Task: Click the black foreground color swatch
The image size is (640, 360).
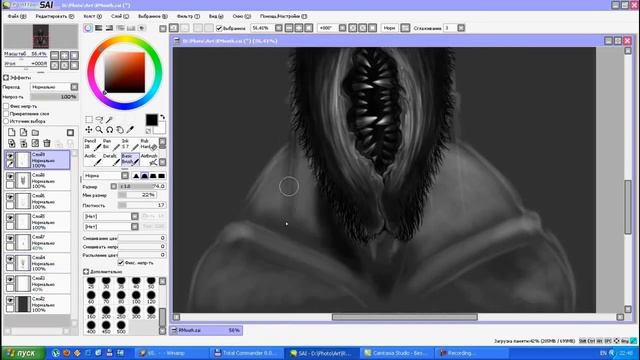Action: [x=151, y=120]
